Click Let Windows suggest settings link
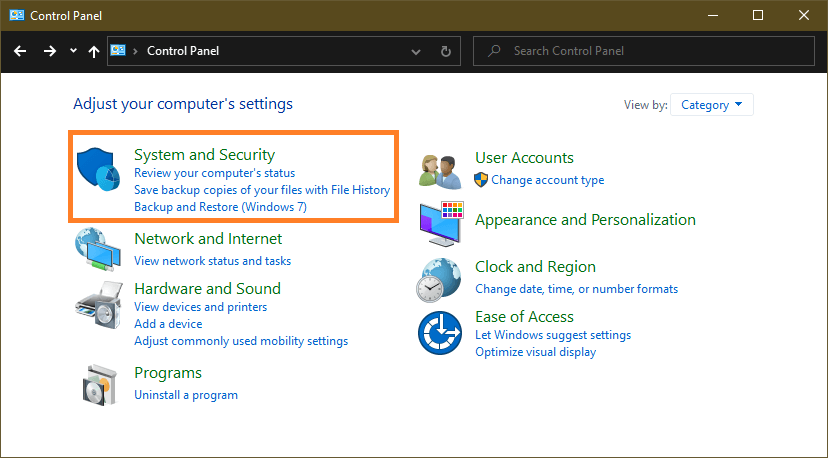Image resolution: width=828 pixels, height=458 pixels. coord(553,335)
